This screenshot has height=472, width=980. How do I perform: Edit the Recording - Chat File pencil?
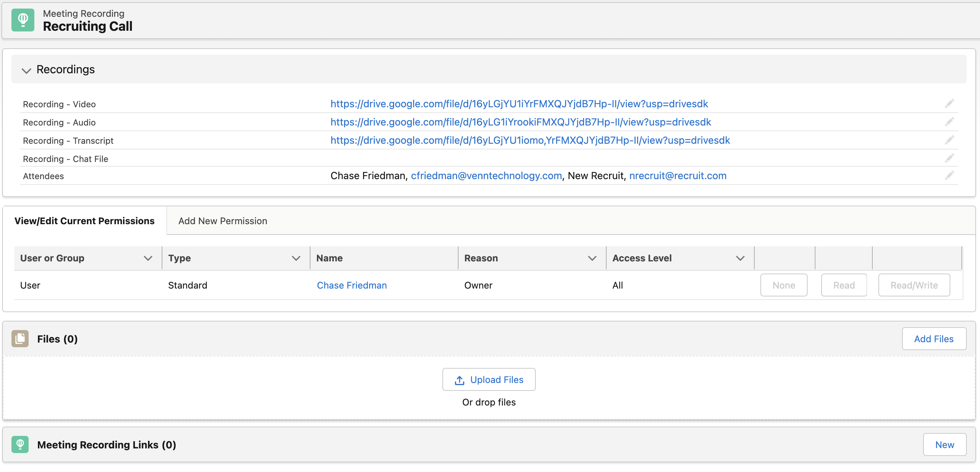[x=950, y=158]
